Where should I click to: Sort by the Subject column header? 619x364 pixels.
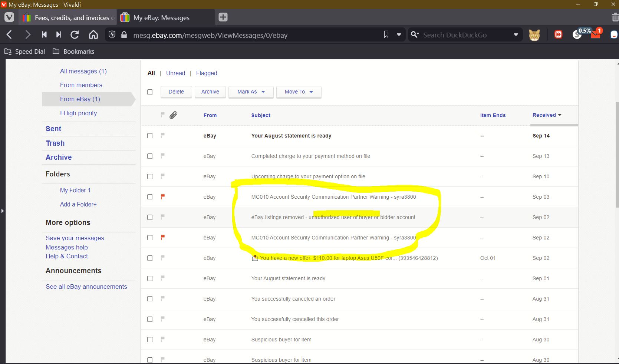[261, 115]
